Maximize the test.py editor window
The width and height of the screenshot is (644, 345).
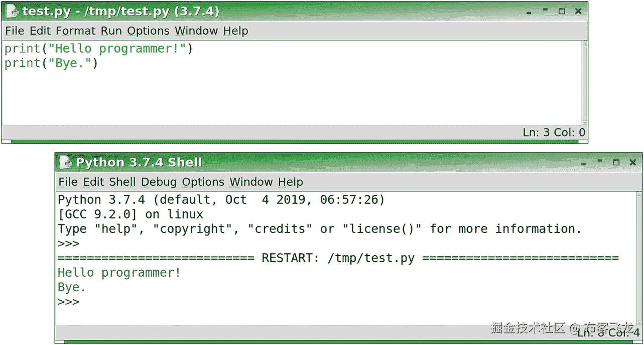(562, 11)
